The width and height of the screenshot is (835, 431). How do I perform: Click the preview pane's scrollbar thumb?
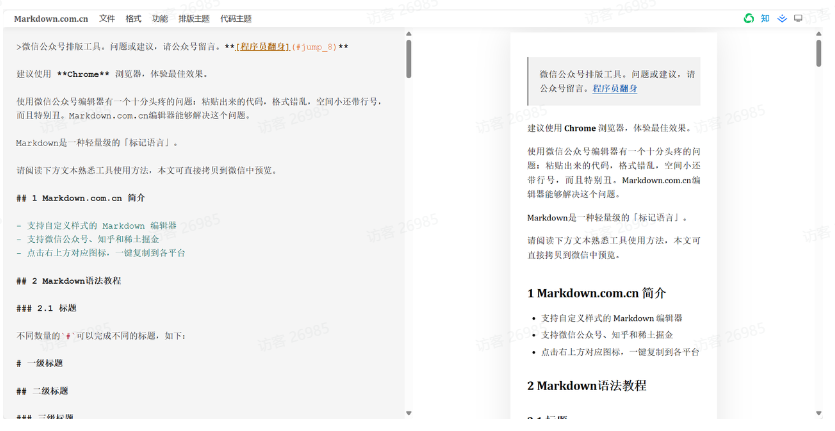pos(819,53)
